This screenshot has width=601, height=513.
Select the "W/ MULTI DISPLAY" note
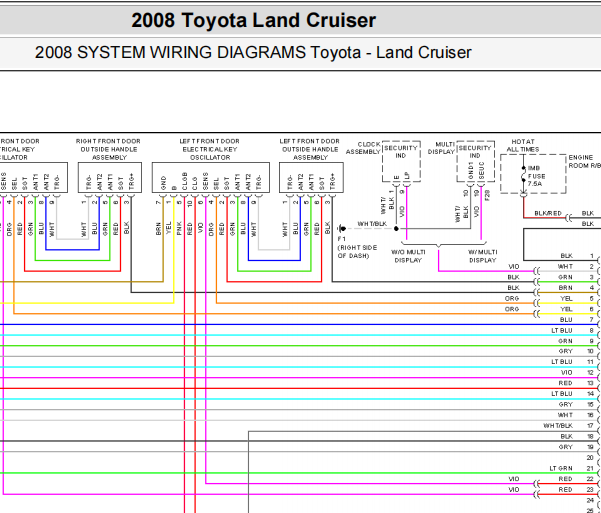[483, 256]
